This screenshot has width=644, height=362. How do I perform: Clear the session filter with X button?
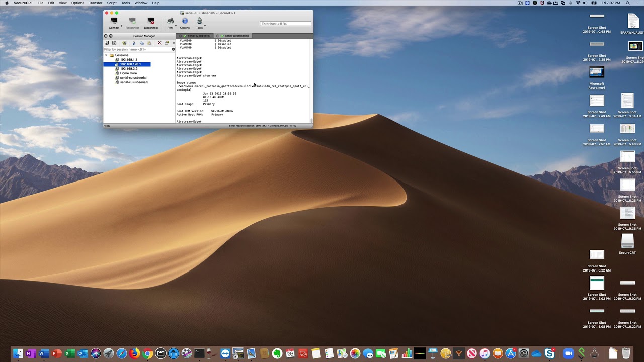[x=173, y=49]
